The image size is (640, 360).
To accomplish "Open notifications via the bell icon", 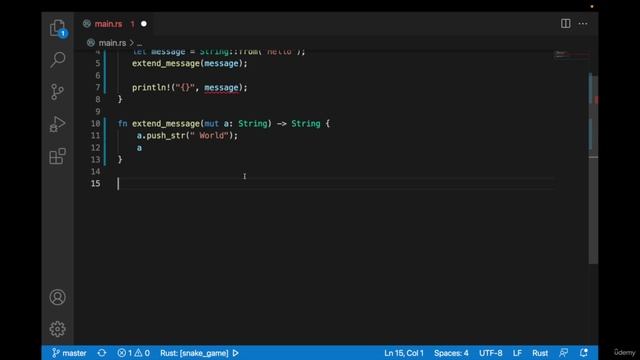I will [584, 353].
